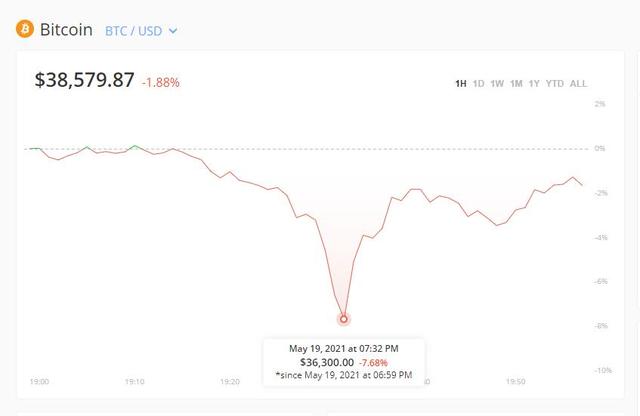Click the 19:50 time axis label

[x=516, y=382]
